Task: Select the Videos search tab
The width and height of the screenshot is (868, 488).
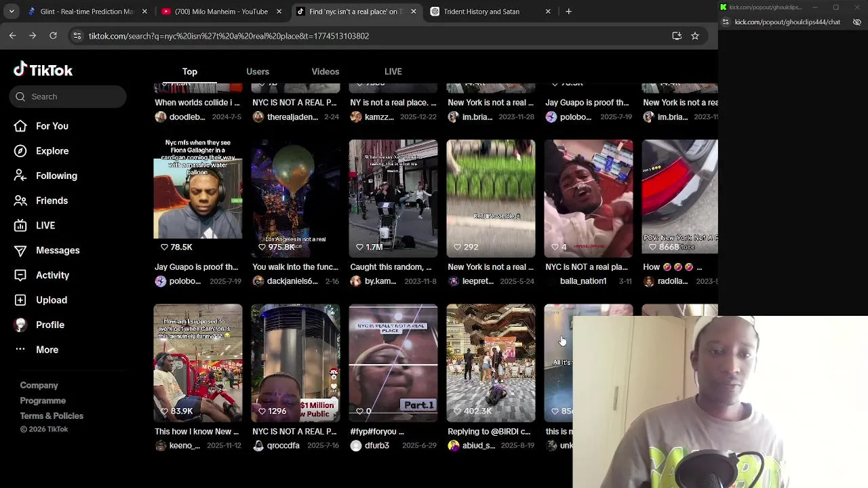Action: tap(325, 71)
